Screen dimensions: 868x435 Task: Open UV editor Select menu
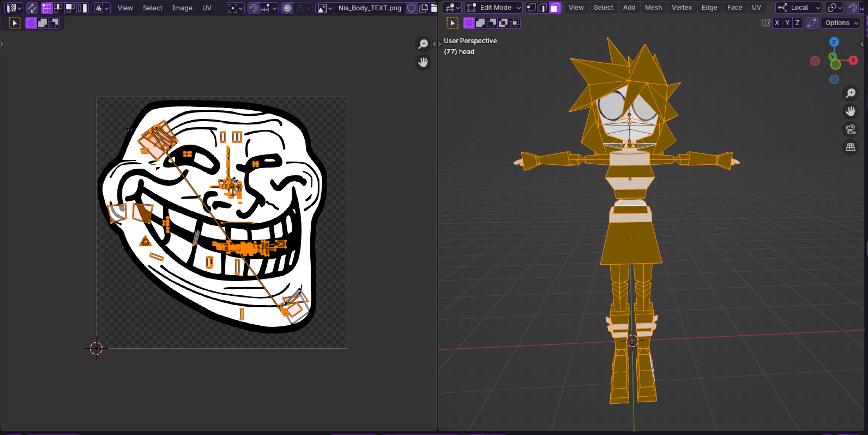(x=153, y=8)
